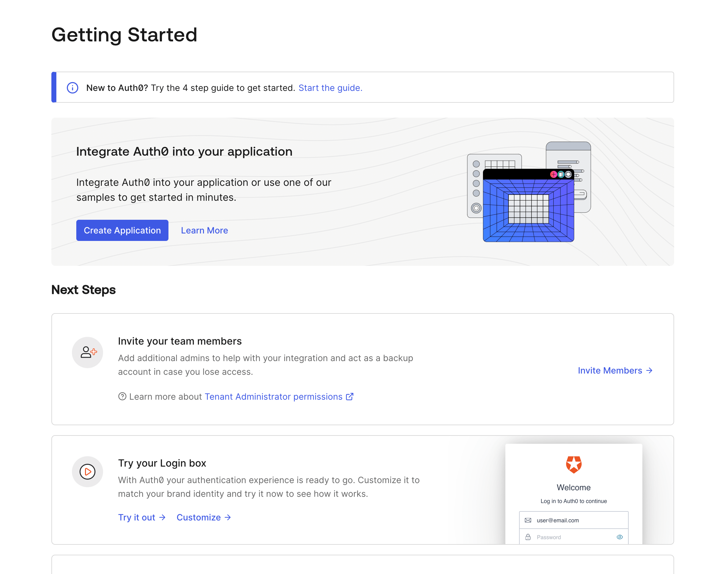Screen dimensions: 728x574
Task: Select the Customize link
Action: [x=199, y=517]
